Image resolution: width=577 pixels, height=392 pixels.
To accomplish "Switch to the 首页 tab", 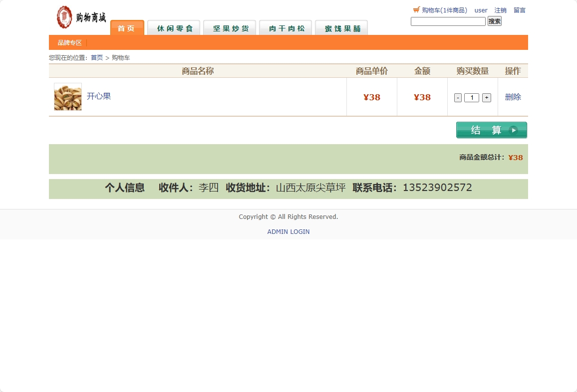I will (127, 28).
